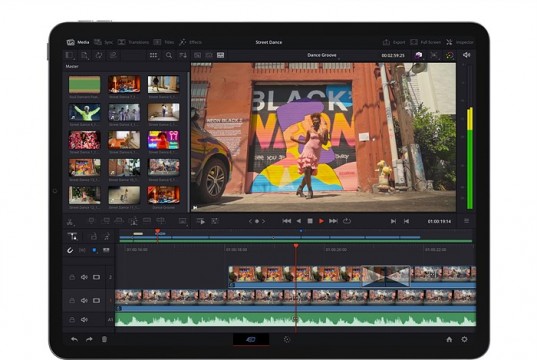The width and height of the screenshot is (537, 360).
Task: Click the Full Screen button
Action: click(x=425, y=42)
